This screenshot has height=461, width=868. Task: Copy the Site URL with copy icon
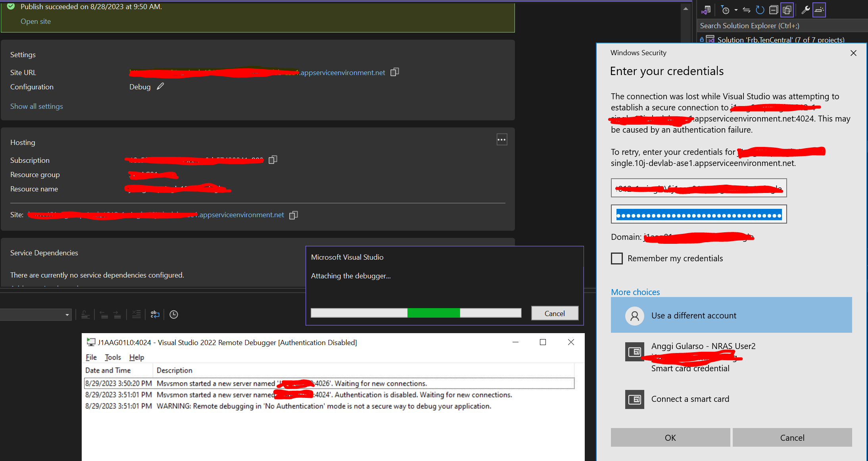[394, 72]
